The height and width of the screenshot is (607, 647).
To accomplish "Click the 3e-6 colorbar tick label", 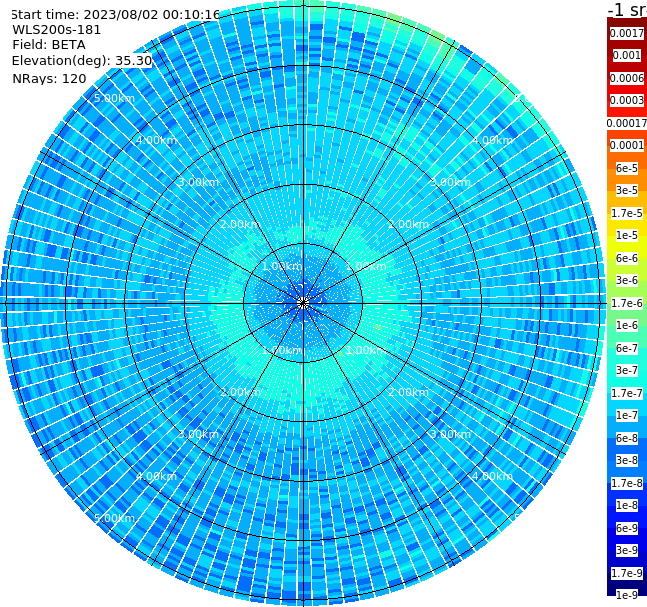I will [x=627, y=280].
